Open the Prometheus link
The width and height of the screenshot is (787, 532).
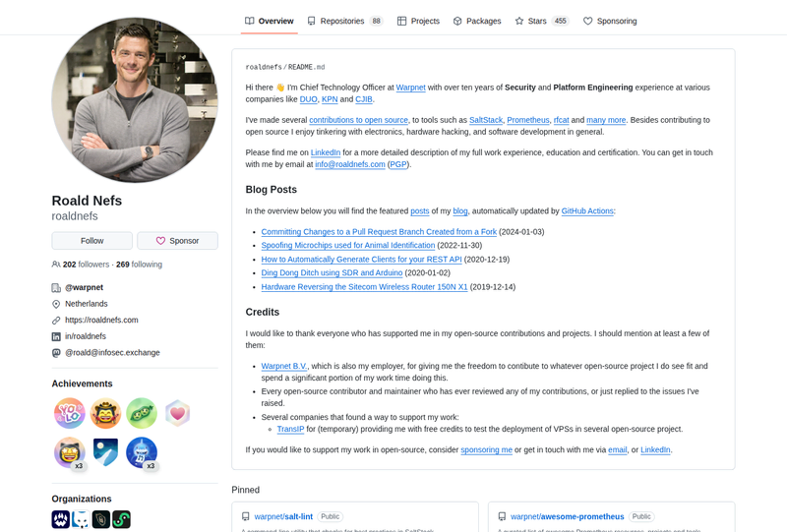(x=528, y=120)
